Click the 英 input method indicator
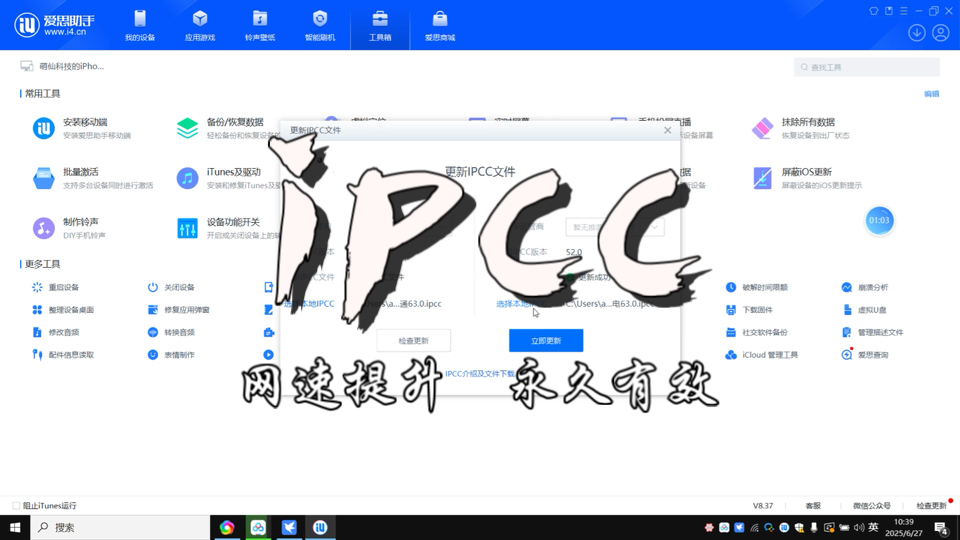 click(x=874, y=527)
